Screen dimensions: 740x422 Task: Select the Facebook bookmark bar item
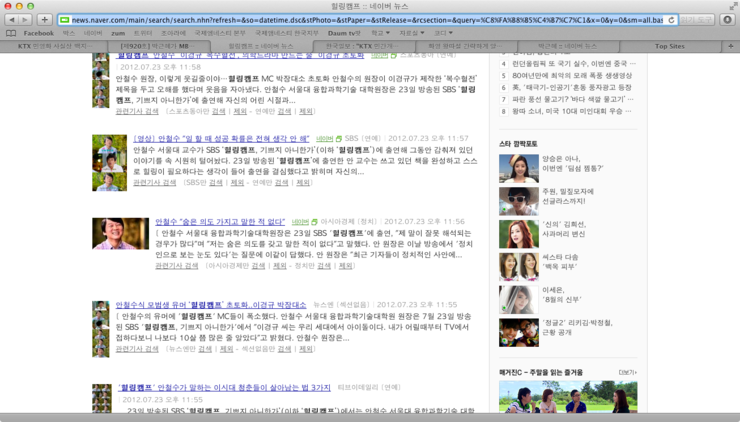point(38,33)
